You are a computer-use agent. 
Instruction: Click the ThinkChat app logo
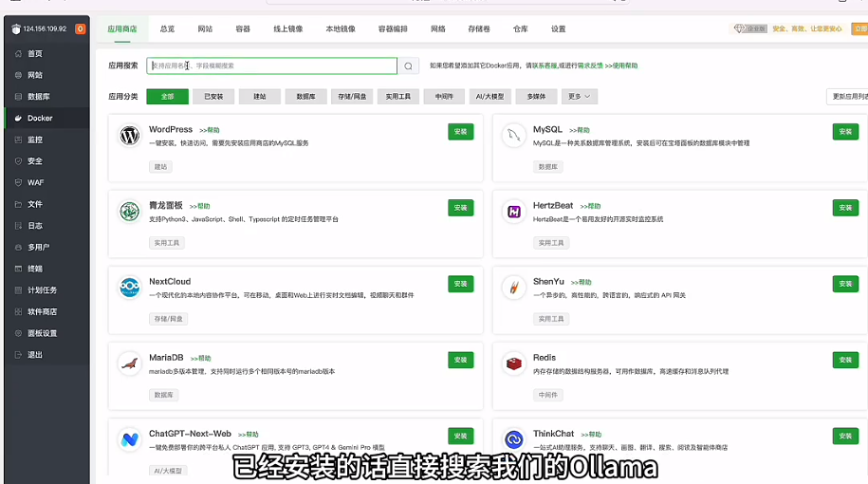tap(514, 439)
